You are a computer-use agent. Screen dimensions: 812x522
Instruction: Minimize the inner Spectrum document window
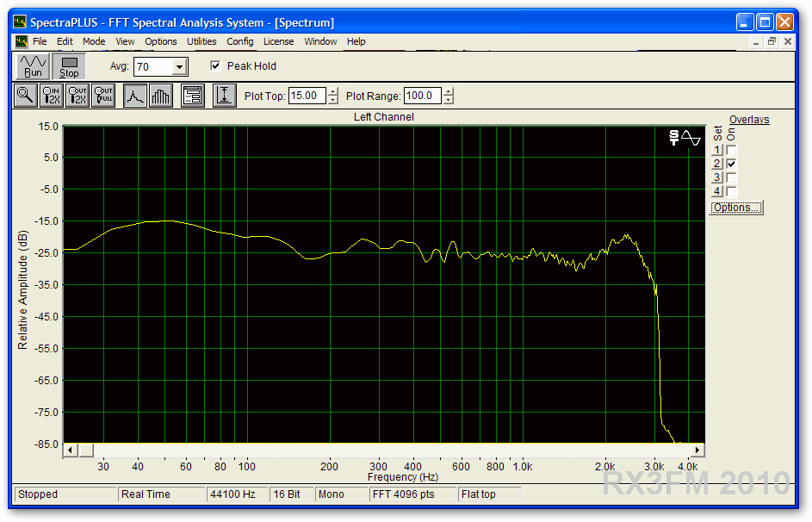(x=756, y=42)
